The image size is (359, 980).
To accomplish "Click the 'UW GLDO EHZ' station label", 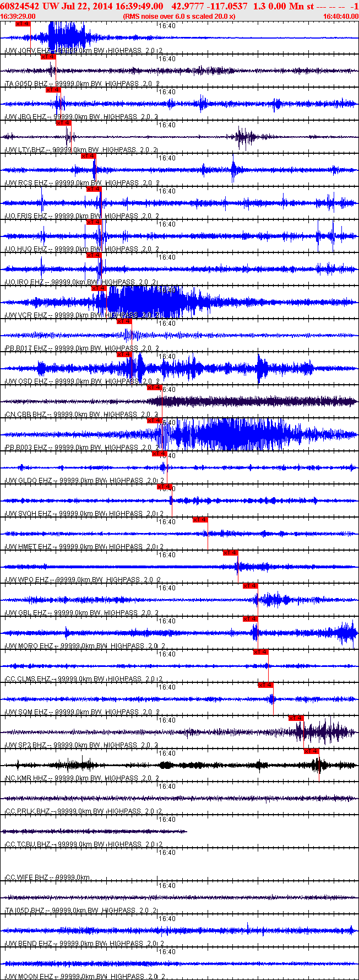I will click(29, 481).
